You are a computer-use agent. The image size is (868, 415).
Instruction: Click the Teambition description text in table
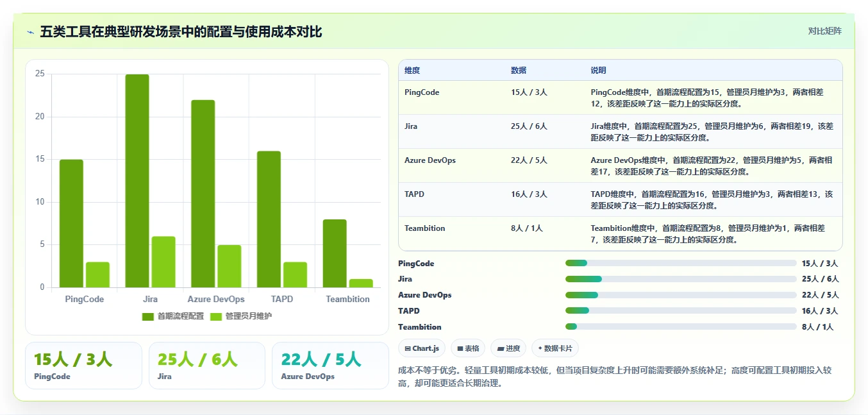708,233
